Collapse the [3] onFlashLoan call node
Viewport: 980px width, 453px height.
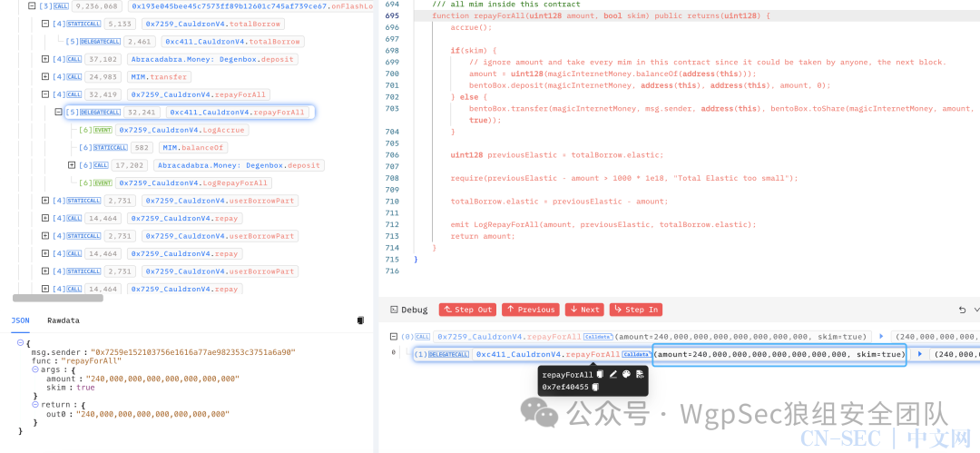pos(31,6)
